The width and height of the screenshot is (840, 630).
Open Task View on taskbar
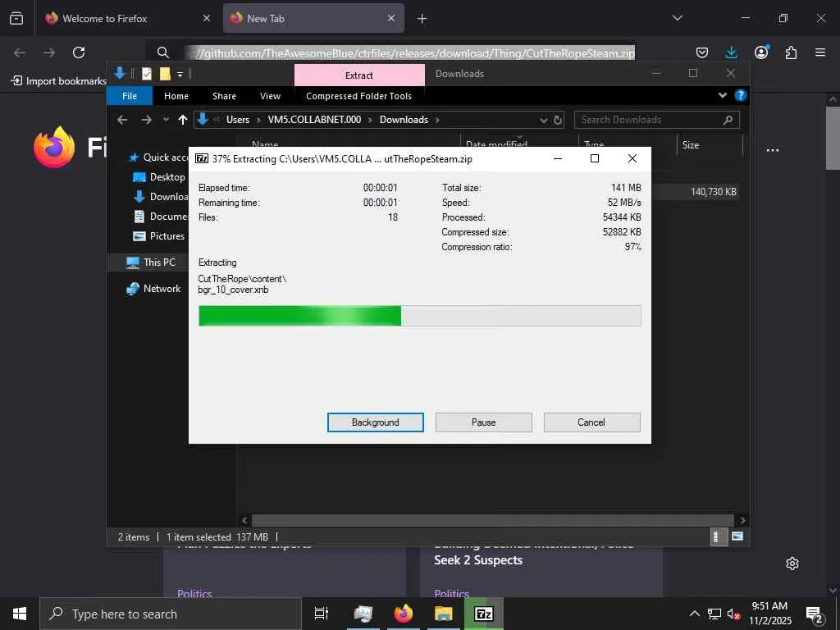322,614
